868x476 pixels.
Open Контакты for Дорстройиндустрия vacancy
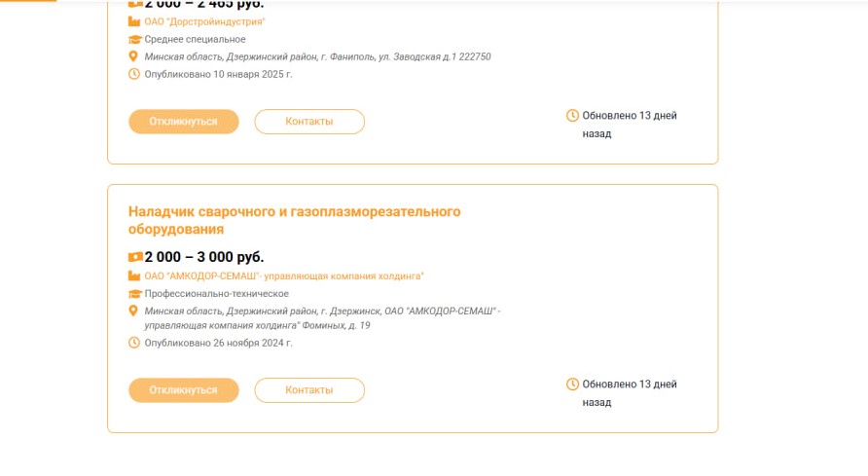click(x=309, y=122)
